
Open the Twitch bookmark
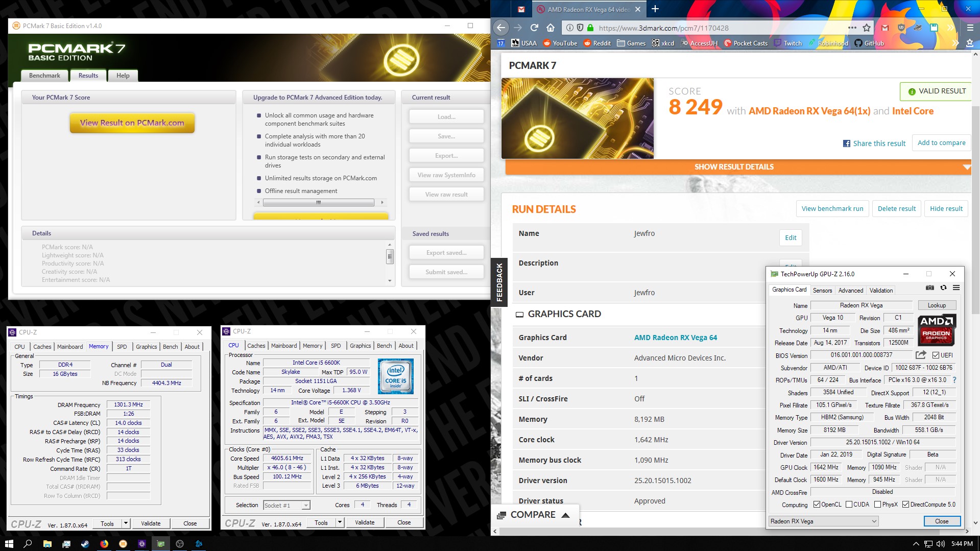[788, 43]
